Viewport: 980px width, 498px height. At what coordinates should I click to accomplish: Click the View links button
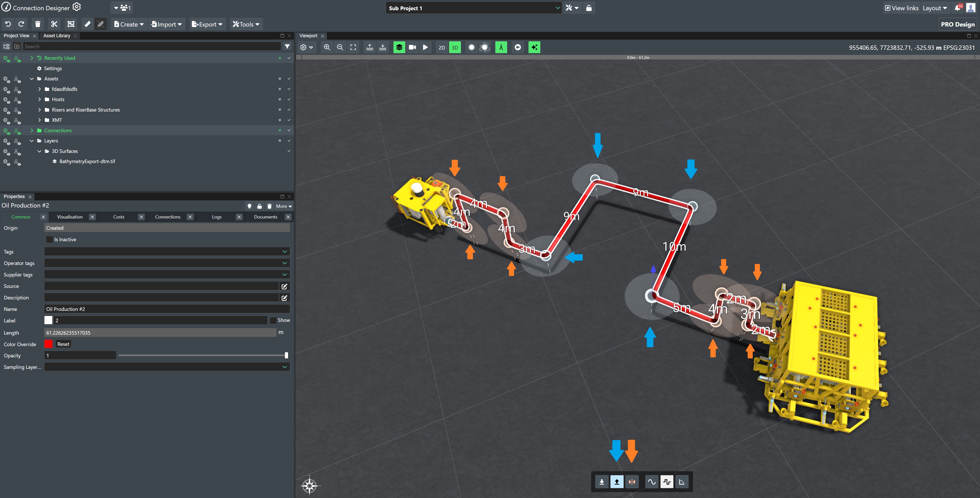(901, 8)
